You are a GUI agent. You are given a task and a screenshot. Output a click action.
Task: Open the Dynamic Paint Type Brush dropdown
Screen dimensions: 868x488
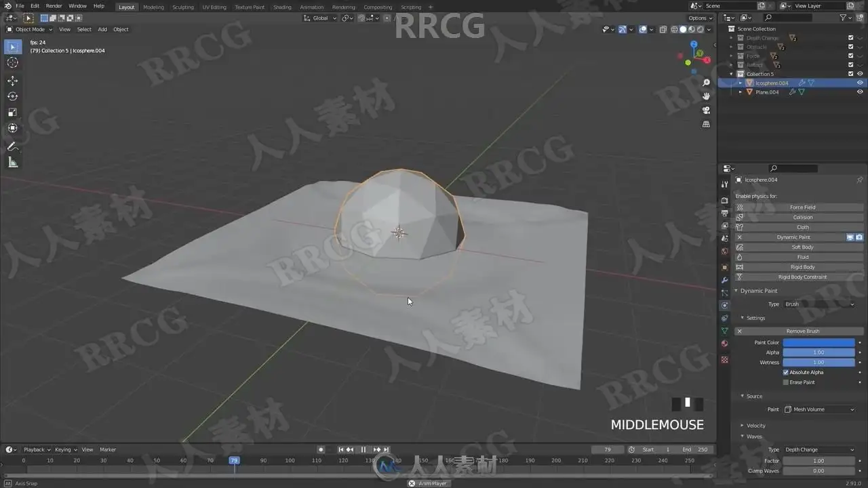coord(819,304)
